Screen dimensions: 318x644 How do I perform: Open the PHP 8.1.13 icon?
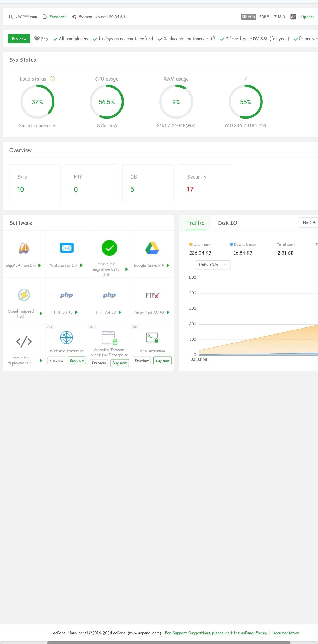point(67,295)
